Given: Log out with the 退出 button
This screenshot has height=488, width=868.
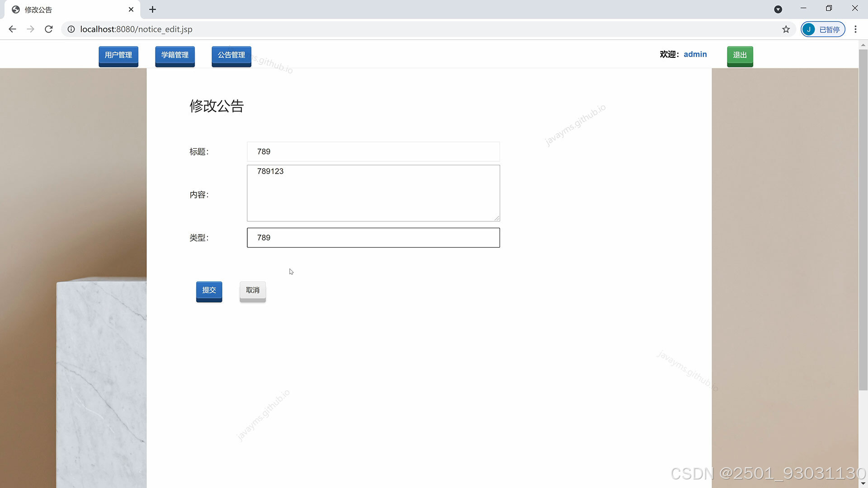Looking at the screenshot, I should [740, 56].
